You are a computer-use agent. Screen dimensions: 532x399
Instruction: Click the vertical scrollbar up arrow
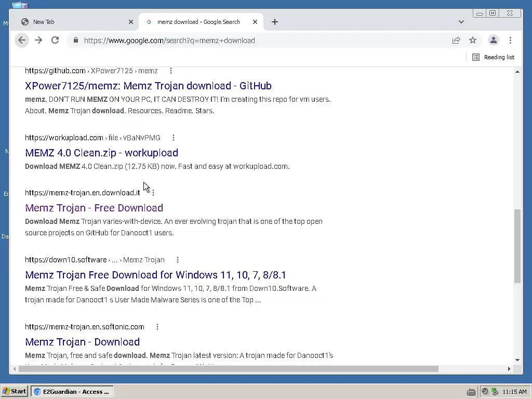click(x=517, y=72)
